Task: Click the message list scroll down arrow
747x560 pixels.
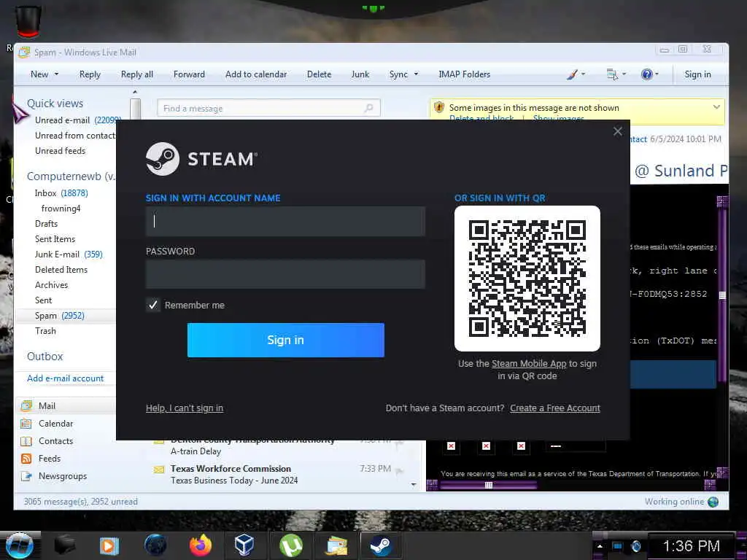Action: [414, 485]
